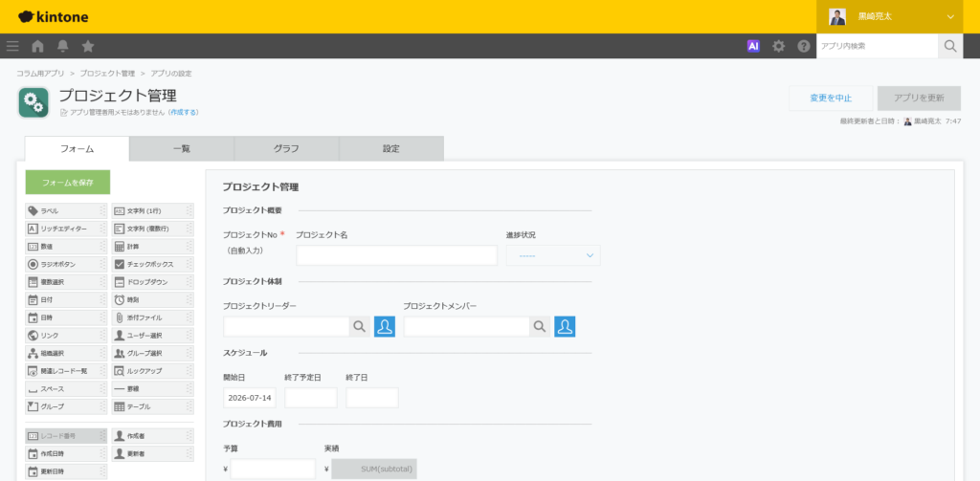Viewport: 980px width, 481px height.
Task: Click the 終了予定日 date field
Action: point(311,398)
